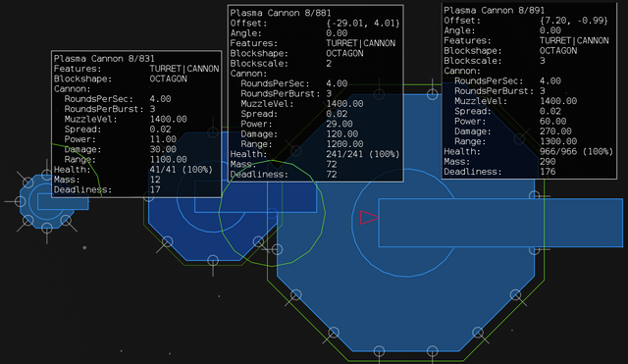Click the Blockscale value 2 in 8/881 panel
The height and width of the screenshot is (364, 628).
tap(329, 64)
